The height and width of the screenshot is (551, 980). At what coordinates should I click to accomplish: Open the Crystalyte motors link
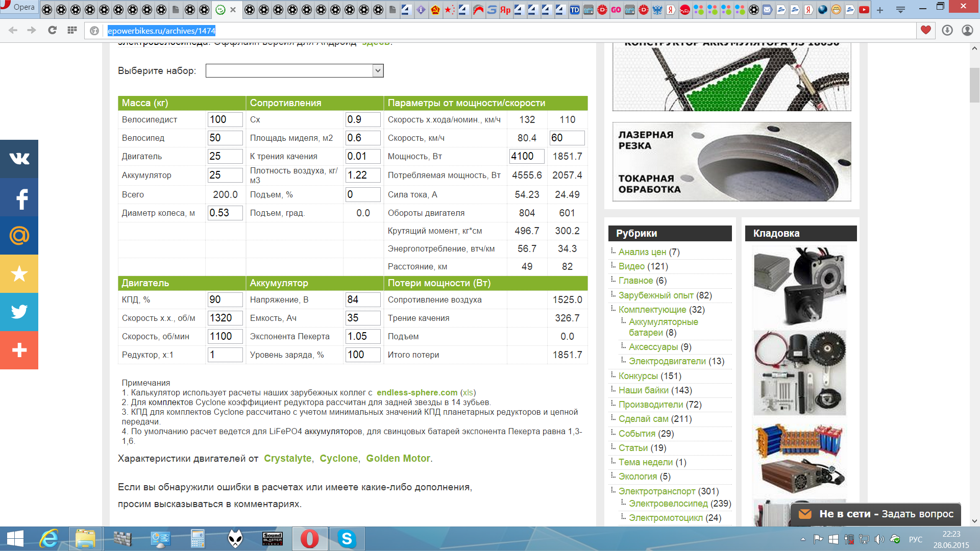pyautogui.click(x=287, y=458)
